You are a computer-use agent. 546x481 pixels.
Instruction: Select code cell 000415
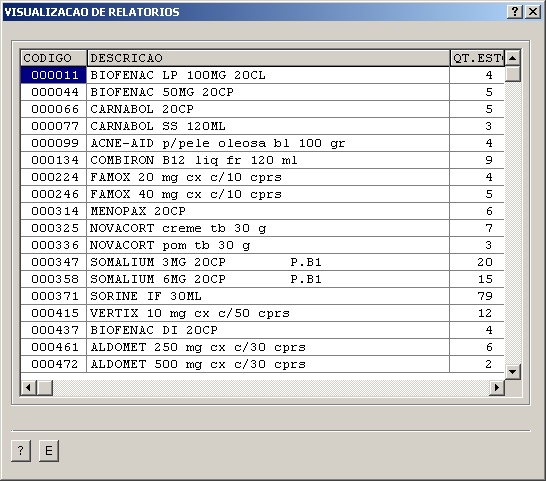[x=54, y=313]
